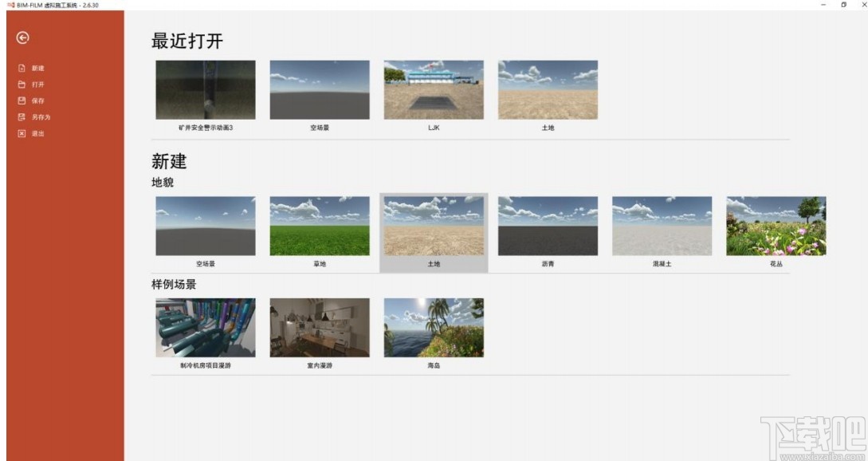Screen dimensions: 868x461
Task: Click the New (新建) icon in the sidebar
Action: [20, 68]
